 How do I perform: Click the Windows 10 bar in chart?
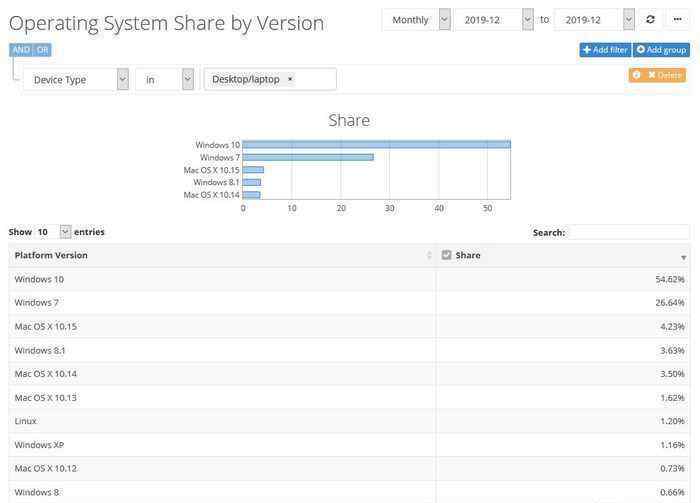pos(376,144)
